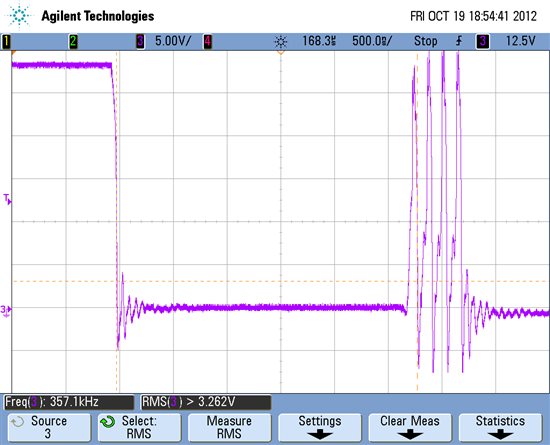550x445 pixels.
Task: Click the trigger source 3 badge
Action: tap(483, 41)
